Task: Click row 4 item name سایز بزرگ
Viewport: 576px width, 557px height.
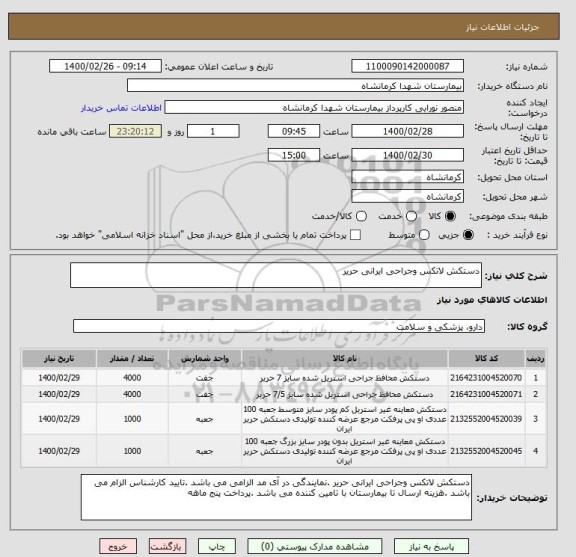Action: (345, 451)
